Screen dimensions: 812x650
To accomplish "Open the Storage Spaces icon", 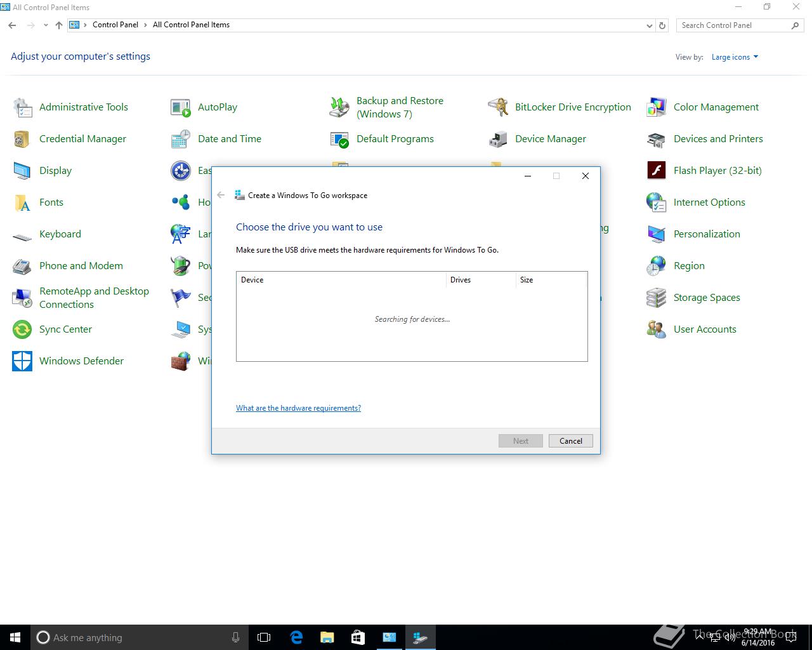I will click(x=657, y=298).
